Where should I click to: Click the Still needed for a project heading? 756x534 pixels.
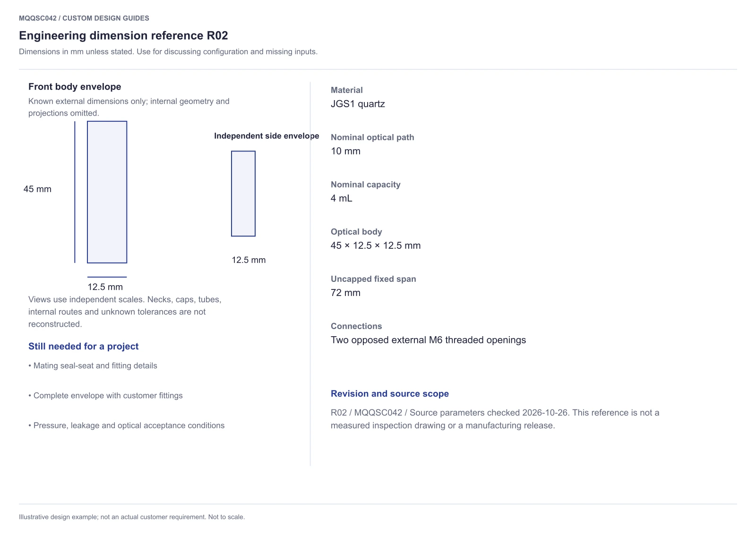[x=84, y=346]
